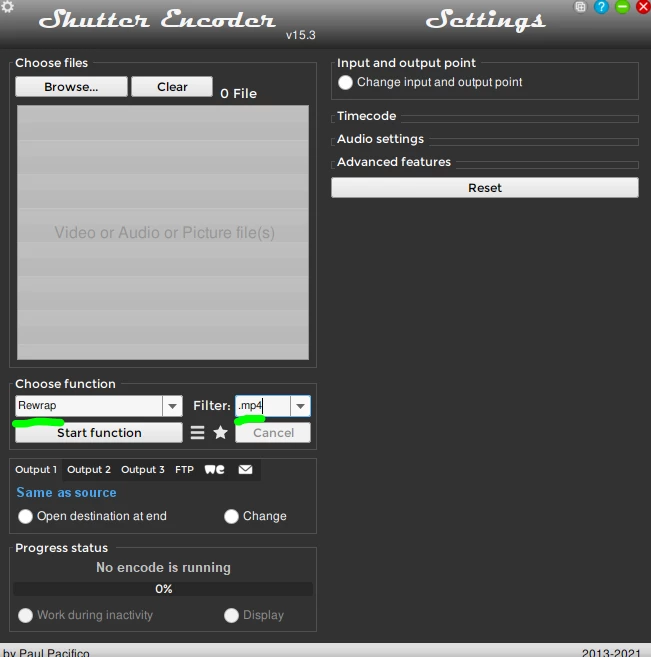Toggle Work during inactivity
The image size is (651, 657).
point(25,615)
